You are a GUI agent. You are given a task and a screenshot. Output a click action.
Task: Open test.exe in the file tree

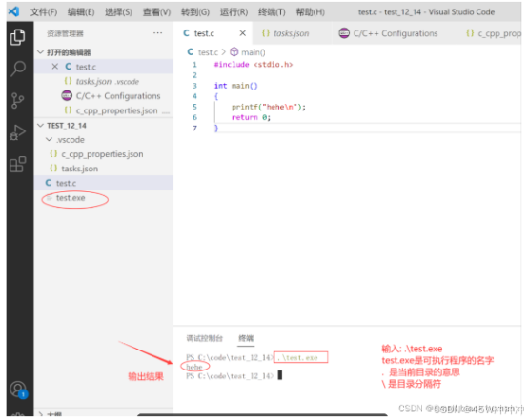pos(71,198)
